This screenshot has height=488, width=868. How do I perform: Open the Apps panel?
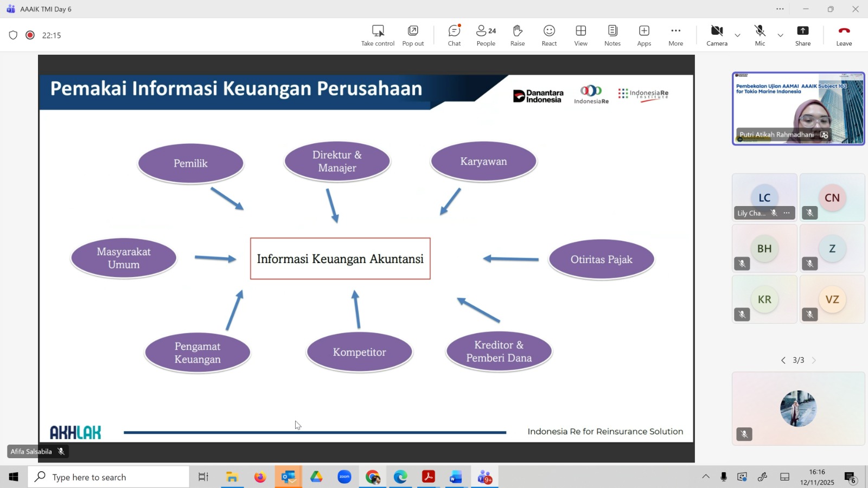tap(644, 36)
